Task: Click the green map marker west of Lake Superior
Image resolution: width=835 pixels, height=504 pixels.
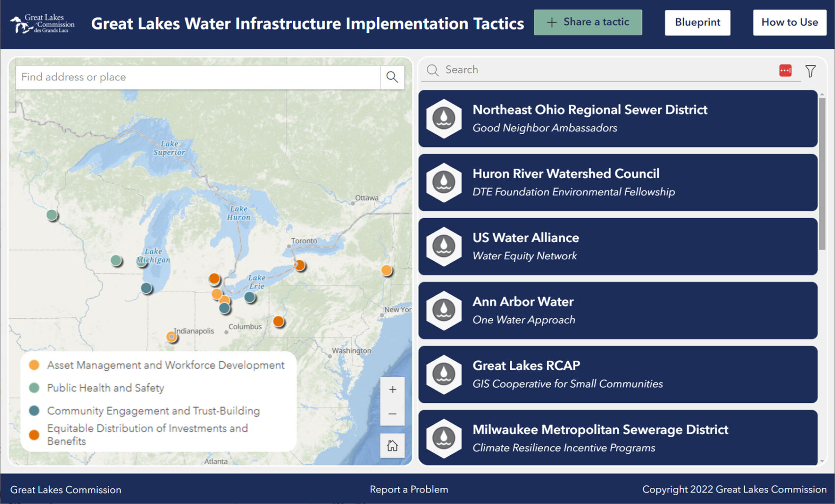Action: click(x=52, y=215)
